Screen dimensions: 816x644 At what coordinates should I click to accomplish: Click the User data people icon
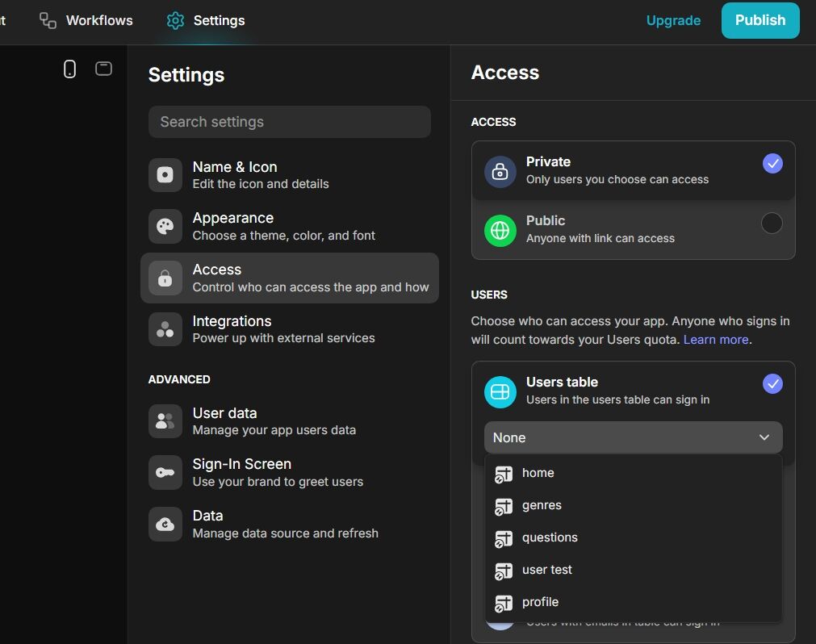coord(165,420)
